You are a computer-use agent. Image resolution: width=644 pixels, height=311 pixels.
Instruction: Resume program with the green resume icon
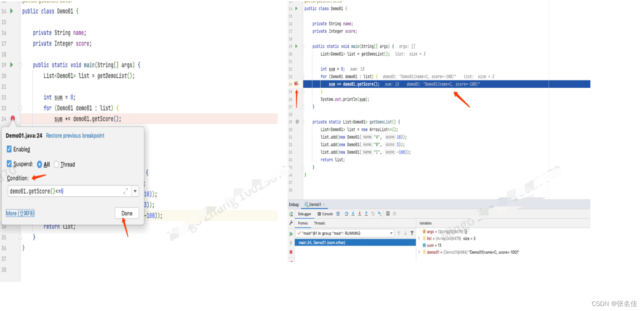[x=291, y=234]
